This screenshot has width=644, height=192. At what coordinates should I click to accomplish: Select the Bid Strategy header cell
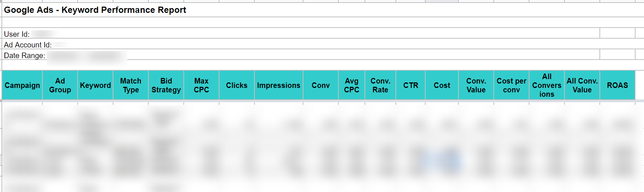click(x=166, y=85)
